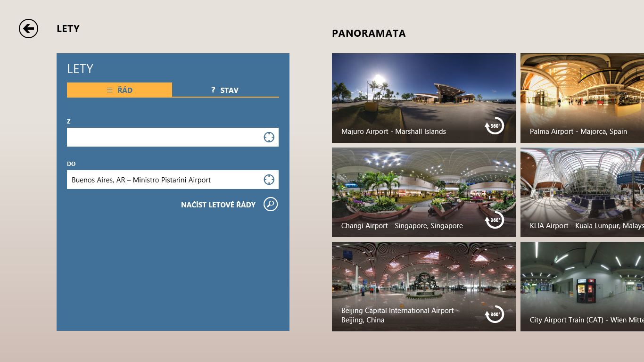Open the KLIA Airport Kuala Lumpur panorama

582,192
